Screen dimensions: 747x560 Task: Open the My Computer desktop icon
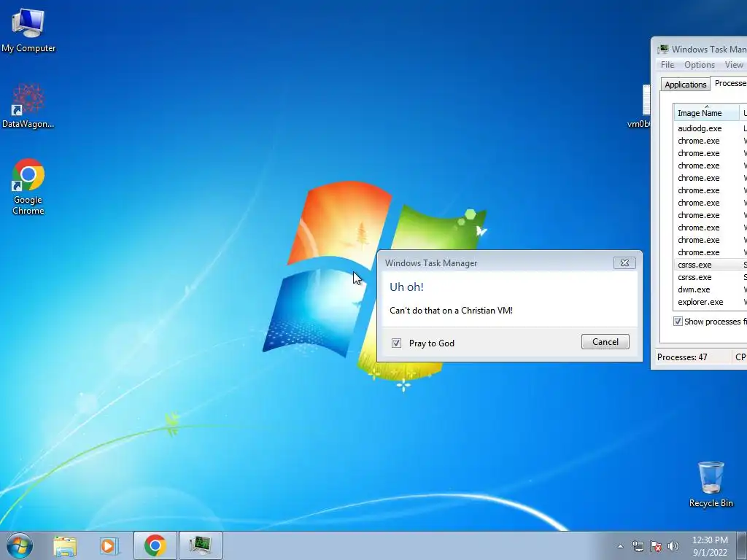click(28, 29)
